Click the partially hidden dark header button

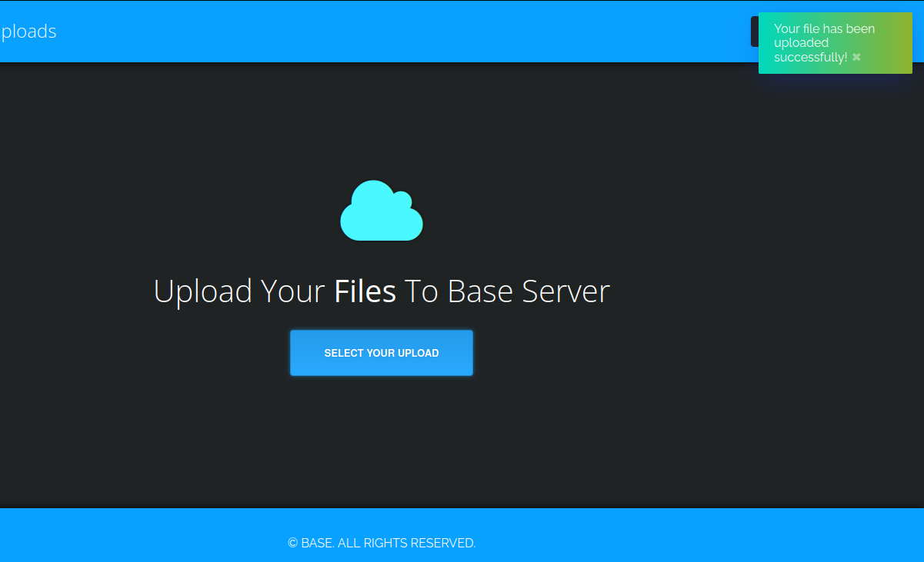(x=754, y=32)
